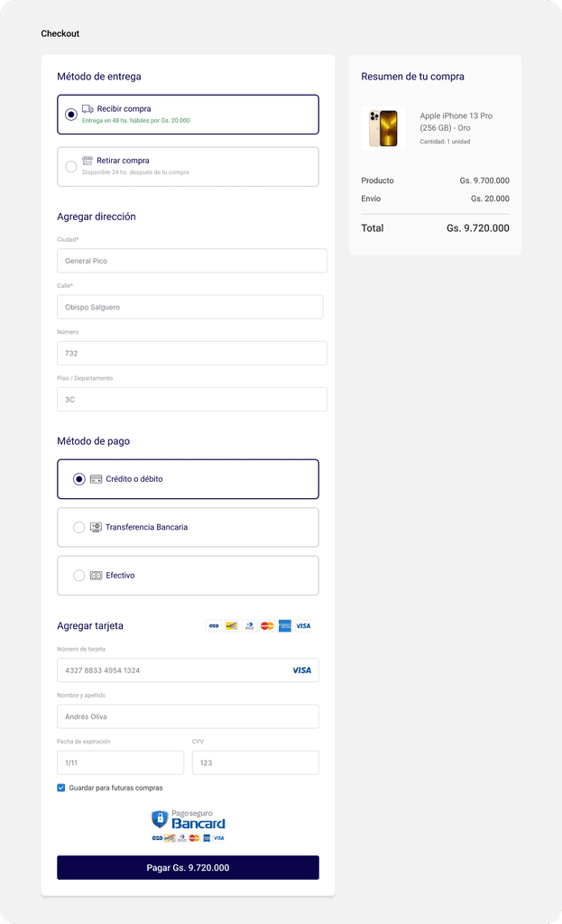Select the Retirar compra radio button
Image resolution: width=562 pixels, height=924 pixels.
[71, 167]
